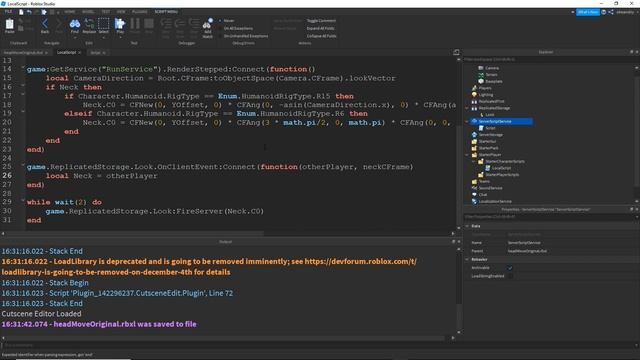Toggle the LoadStringEnabled checkbox
Image resolution: width=640 pixels, height=360 pixels.
(x=510, y=276)
